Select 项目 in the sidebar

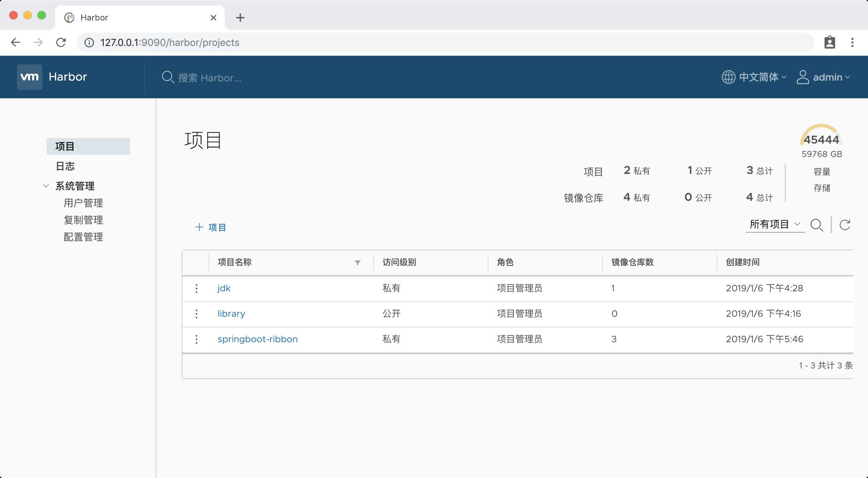click(88, 146)
